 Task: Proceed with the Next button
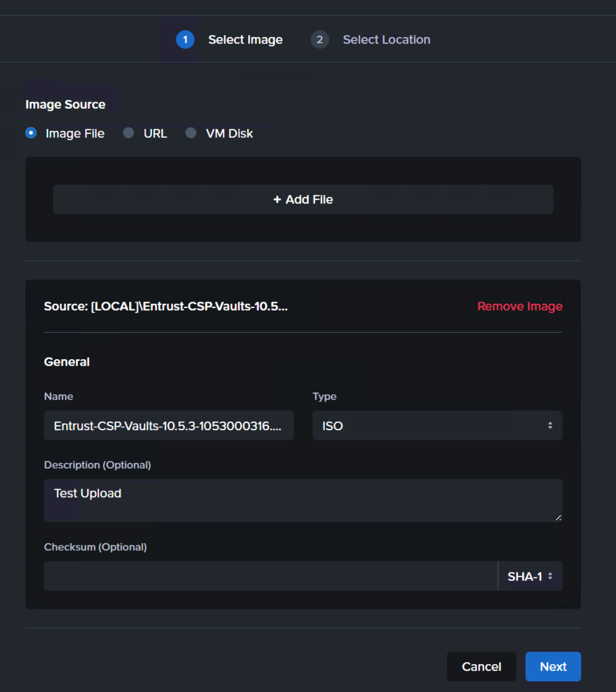[x=553, y=667]
